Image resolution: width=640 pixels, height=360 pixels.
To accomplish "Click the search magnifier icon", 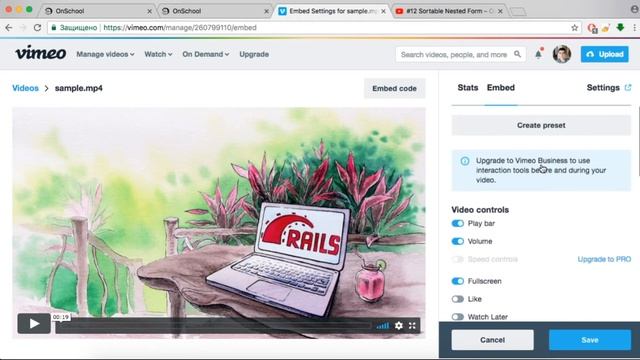I will pyautogui.click(x=517, y=54).
